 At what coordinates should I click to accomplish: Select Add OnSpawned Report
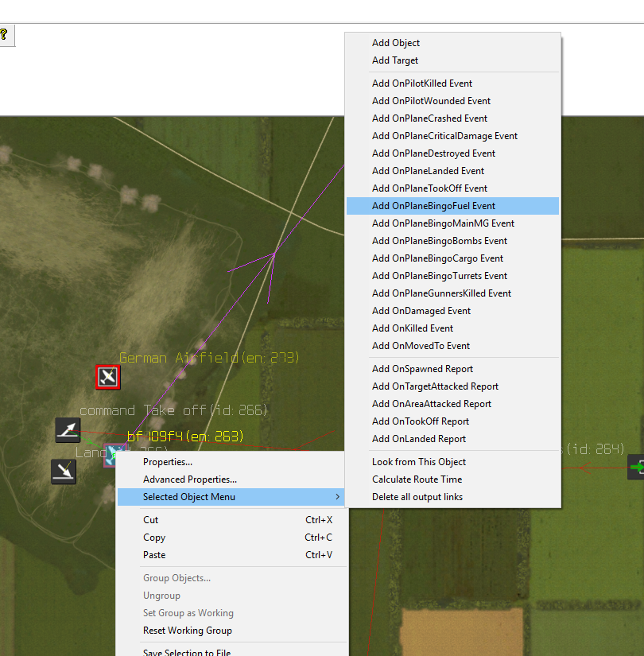coord(452,369)
